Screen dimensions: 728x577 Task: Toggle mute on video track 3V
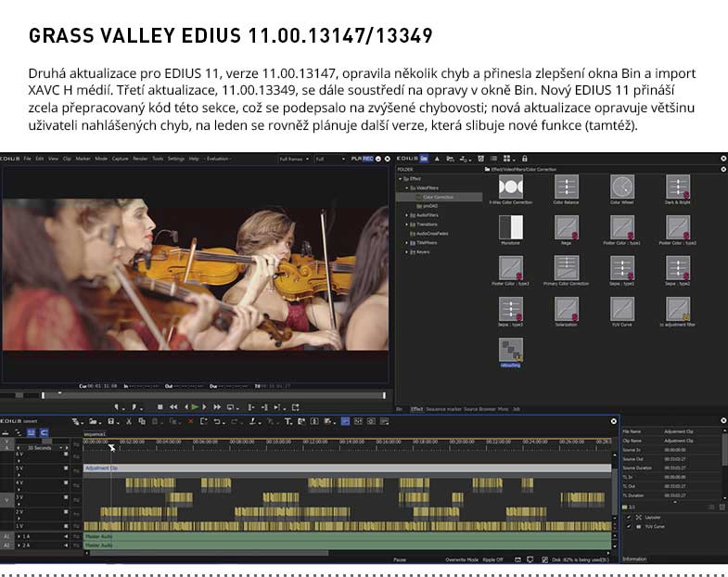pyautogui.click(x=66, y=497)
